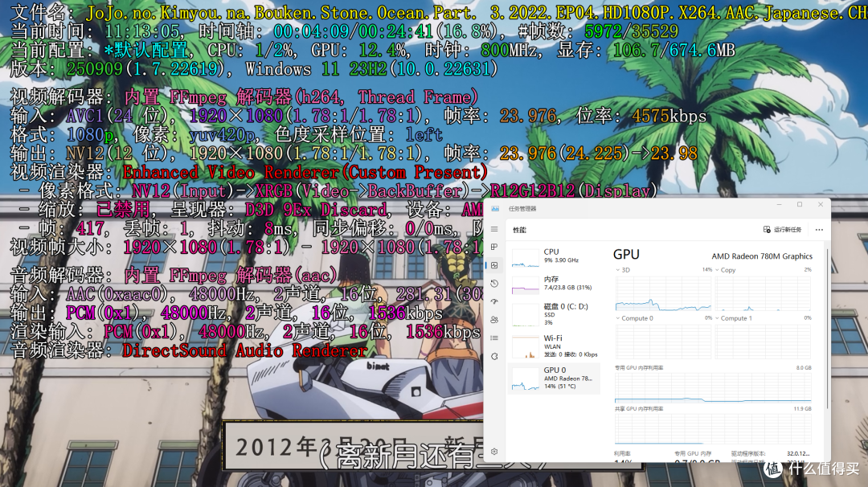Switch to the Processes page icon
868x487 pixels.
[494, 247]
